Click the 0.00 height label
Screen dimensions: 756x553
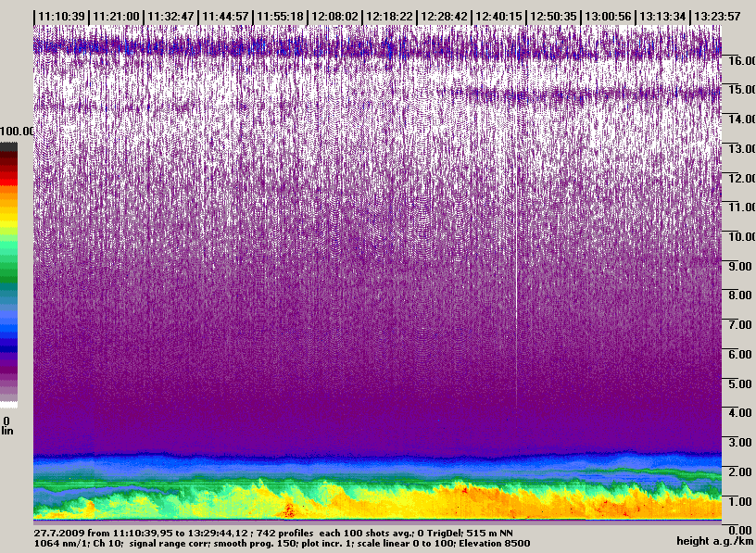(x=740, y=531)
